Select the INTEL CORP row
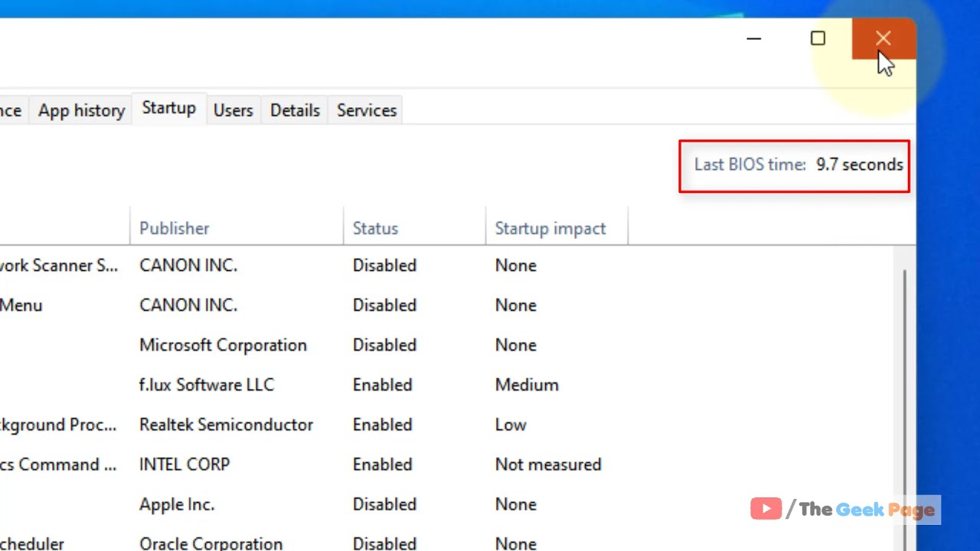Viewport: 980px width, 551px height. 446,465
